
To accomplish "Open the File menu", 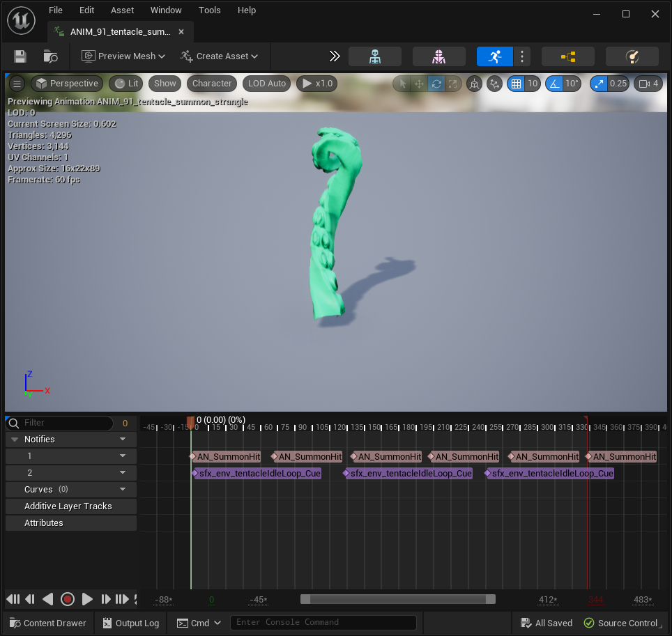I will 55,10.
